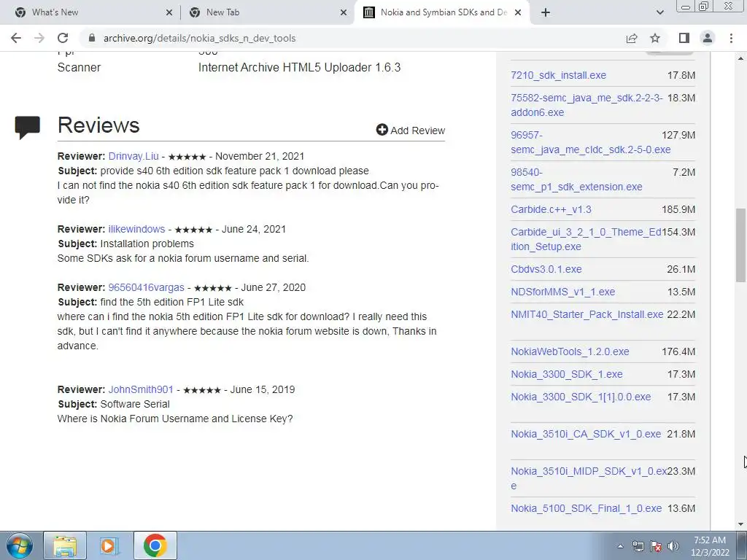Go back to the previous page
Image resolution: width=747 pixels, height=560 pixels.
(x=16, y=38)
